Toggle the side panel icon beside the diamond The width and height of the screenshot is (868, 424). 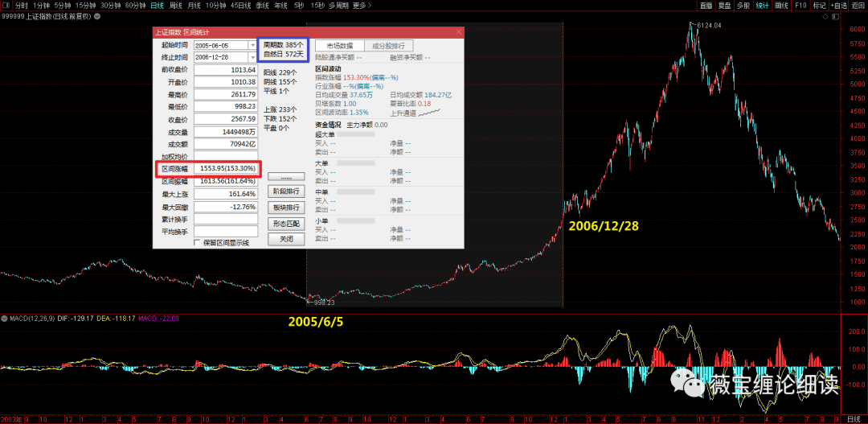point(834,17)
